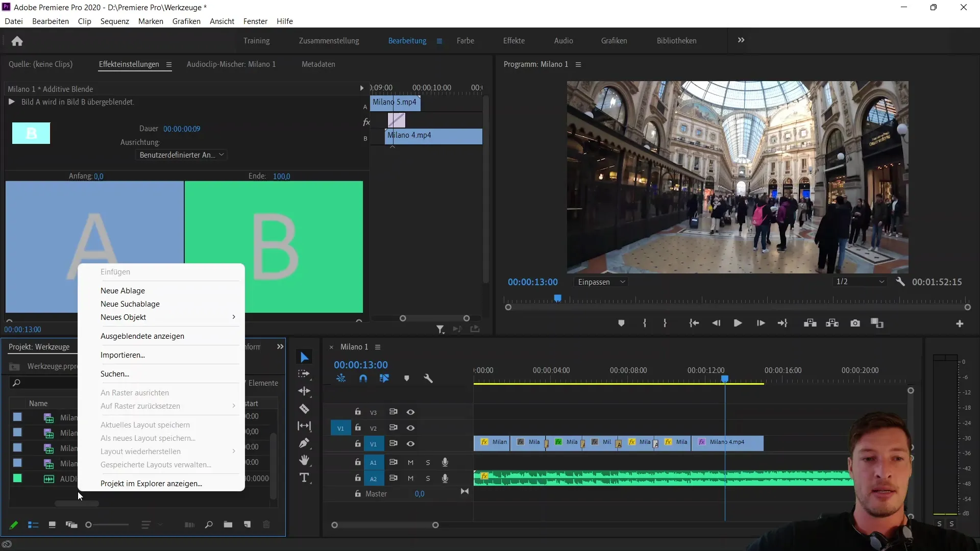Toggle linked selection in timeline
This screenshot has height=551, width=980.
(384, 379)
